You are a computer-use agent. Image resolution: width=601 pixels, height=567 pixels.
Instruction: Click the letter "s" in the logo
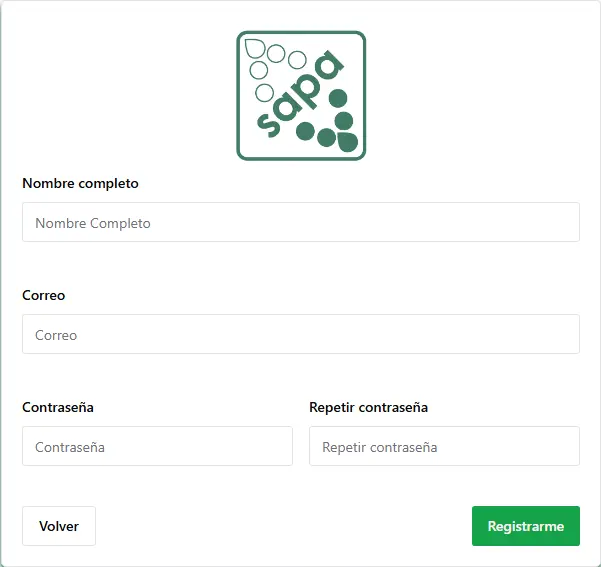268,122
